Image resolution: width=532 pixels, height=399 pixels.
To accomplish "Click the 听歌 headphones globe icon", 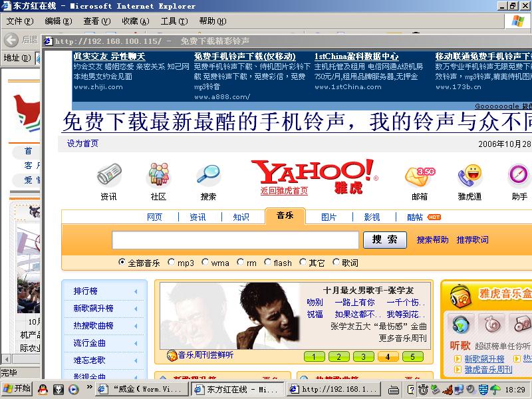I will point(462,324).
